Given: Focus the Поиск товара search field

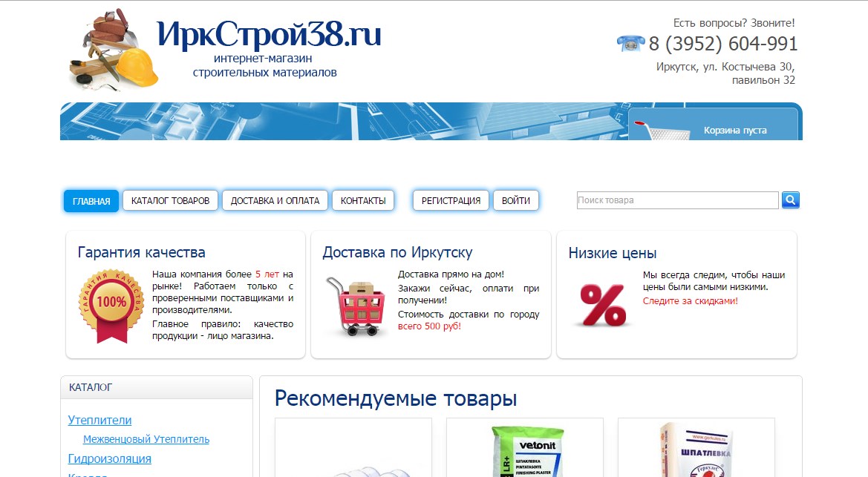Looking at the screenshot, I should pyautogui.click(x=676, y=200).
